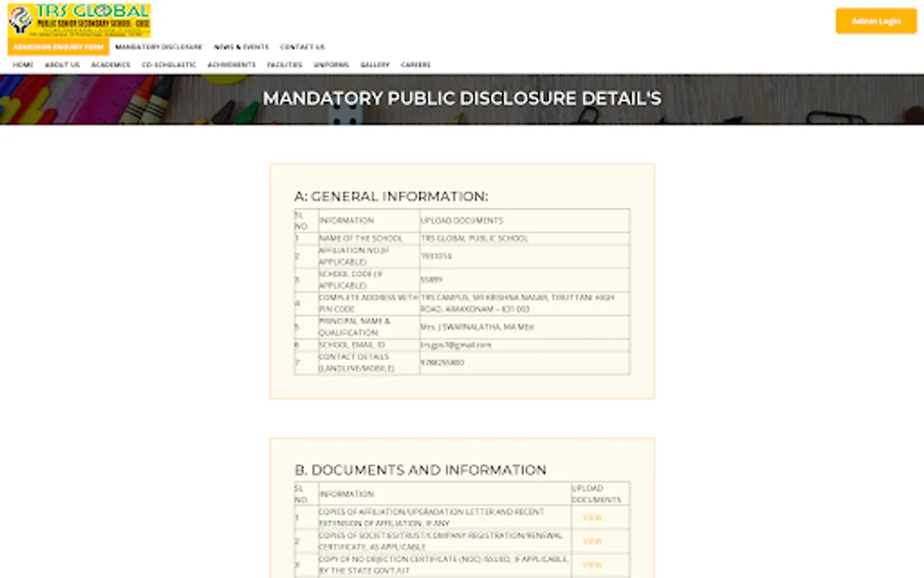This screenshot has height=578, width=924.
Task: Select the affiliation number value cell
Action: point(524,256)
